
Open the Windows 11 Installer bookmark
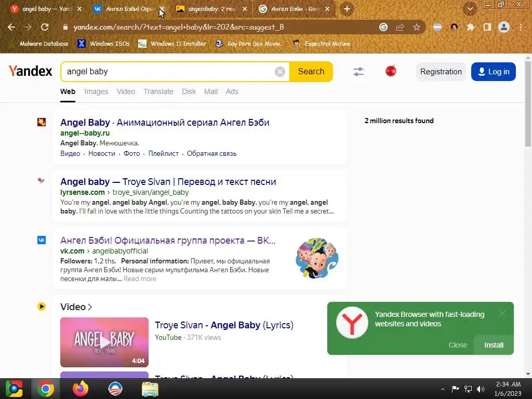(172, 44)
